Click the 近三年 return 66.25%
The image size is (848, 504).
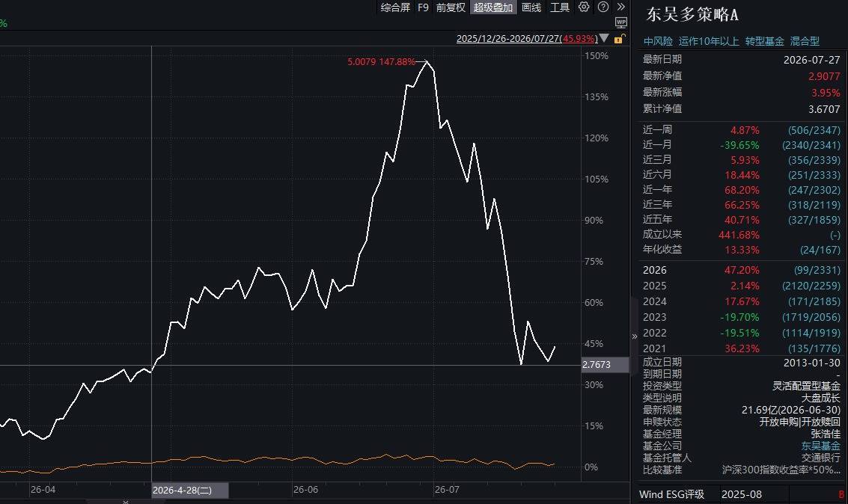click(x=742, y=206)
